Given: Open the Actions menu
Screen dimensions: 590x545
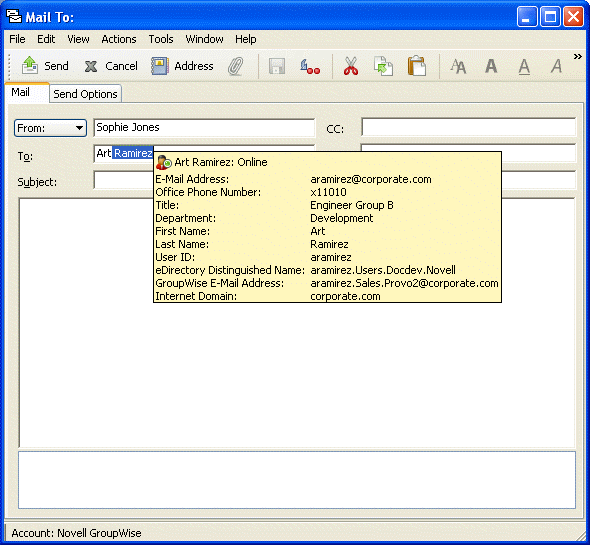Looking at the screenshot, I should pos(119,39).
